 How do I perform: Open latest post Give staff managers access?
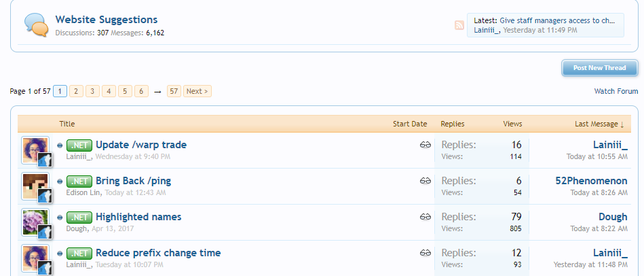[557, 20]
